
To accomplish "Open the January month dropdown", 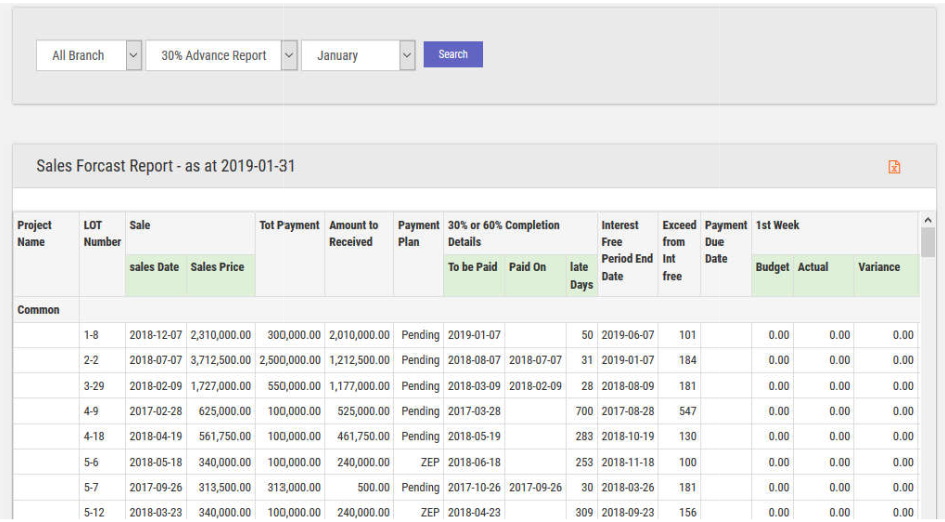I will (357, 56).
